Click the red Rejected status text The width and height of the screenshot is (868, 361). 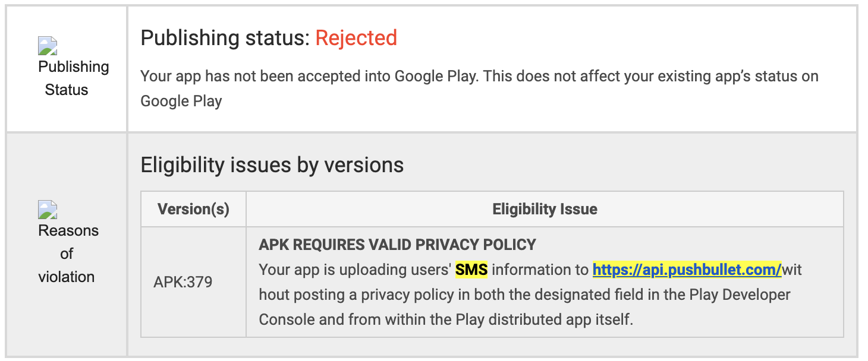(x=356, y=38)
